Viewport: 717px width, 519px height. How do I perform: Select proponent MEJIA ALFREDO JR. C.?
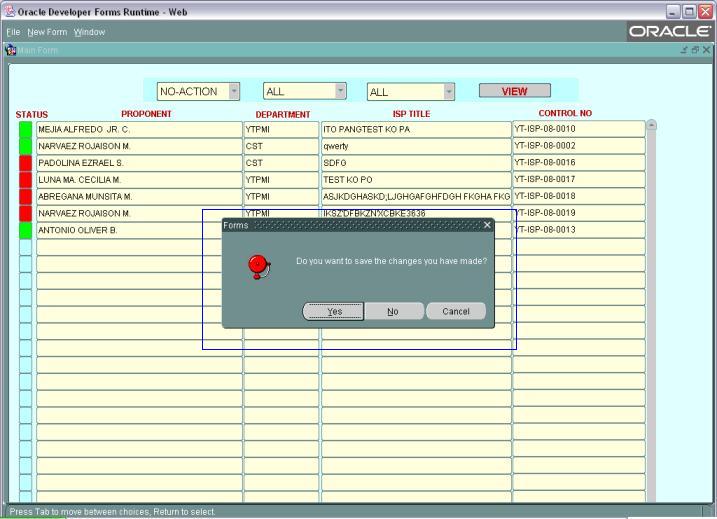pos(139,129)
